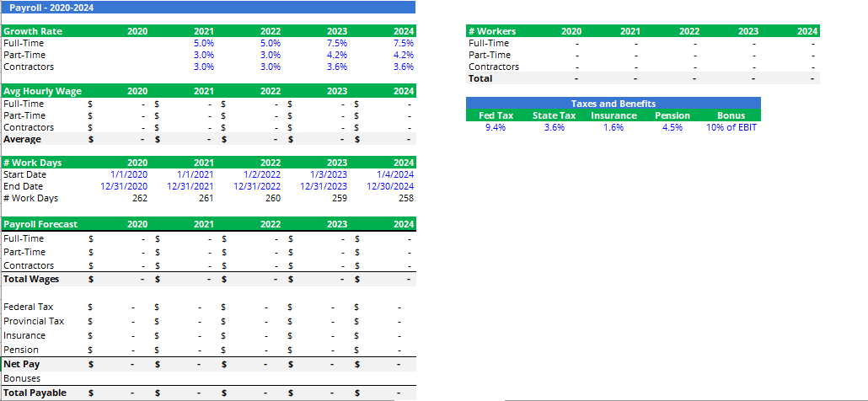This screenshot has height=401, width=868.
Task: Select Full-Time growth rate for 2024
Action: [404, 43]
